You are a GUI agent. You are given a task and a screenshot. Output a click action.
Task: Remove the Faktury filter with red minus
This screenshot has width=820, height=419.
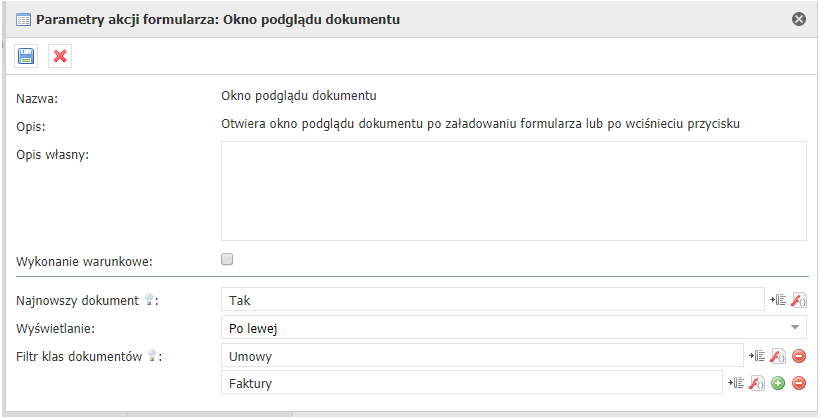click(799, 383)
